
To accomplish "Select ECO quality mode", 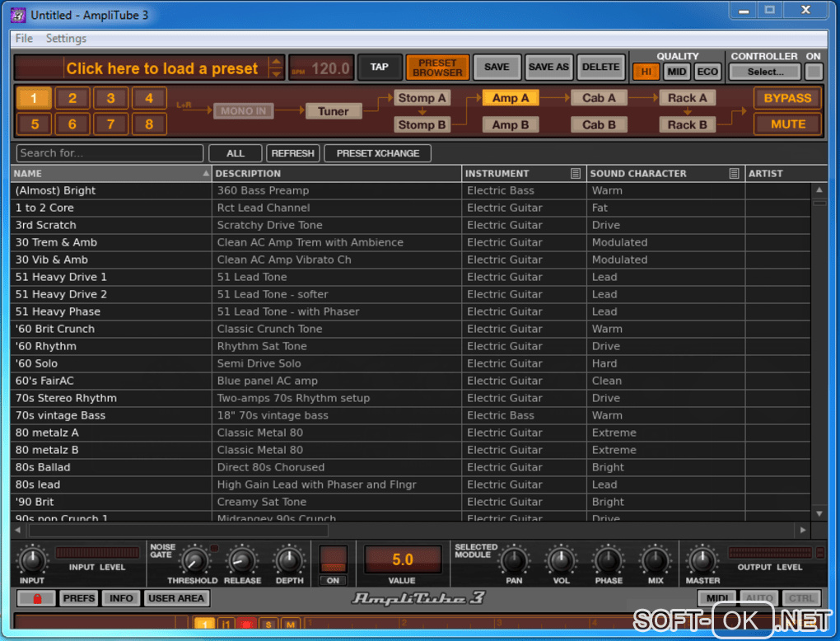I will (707, 72).
